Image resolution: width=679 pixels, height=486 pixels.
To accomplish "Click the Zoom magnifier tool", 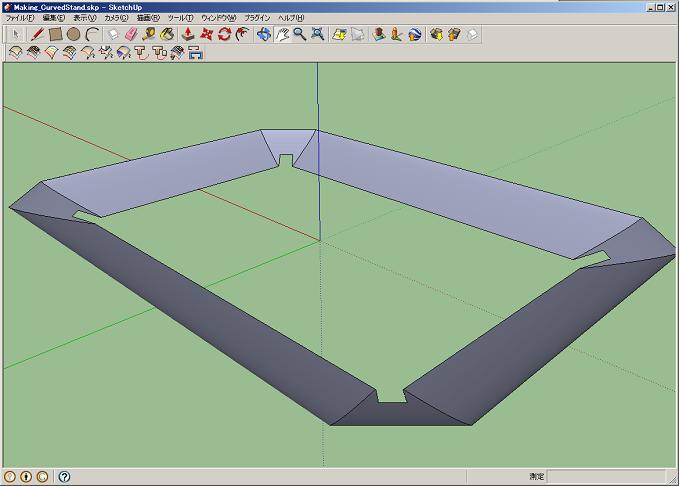I will [x=299, y=34].
